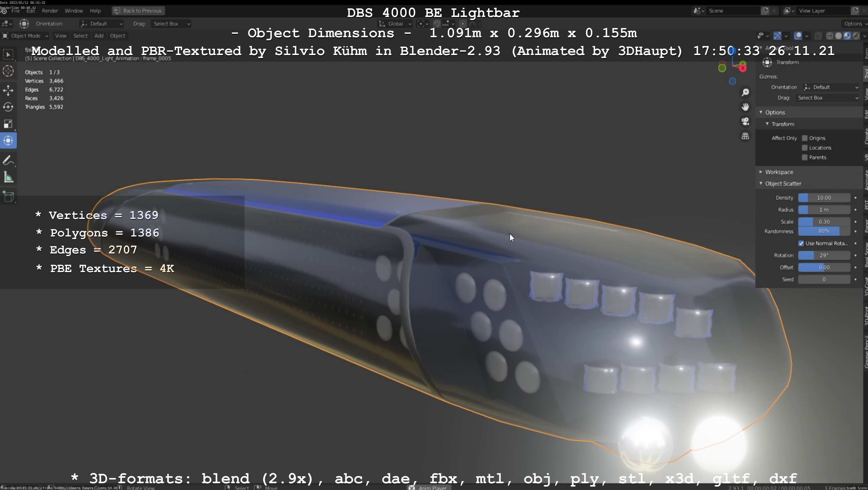Pick the Add Cube tool
This screenshot has height=490, width=868.
[8, 197]
